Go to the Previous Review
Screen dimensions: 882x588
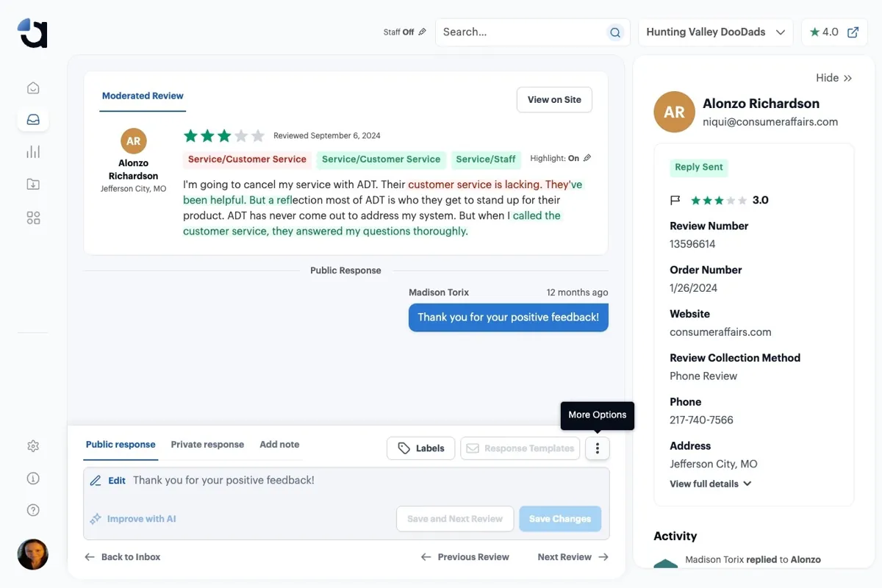pos(465,557)
